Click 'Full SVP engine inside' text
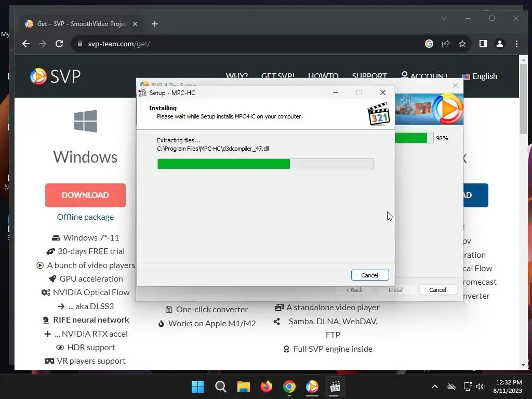 tap(333, 349)
